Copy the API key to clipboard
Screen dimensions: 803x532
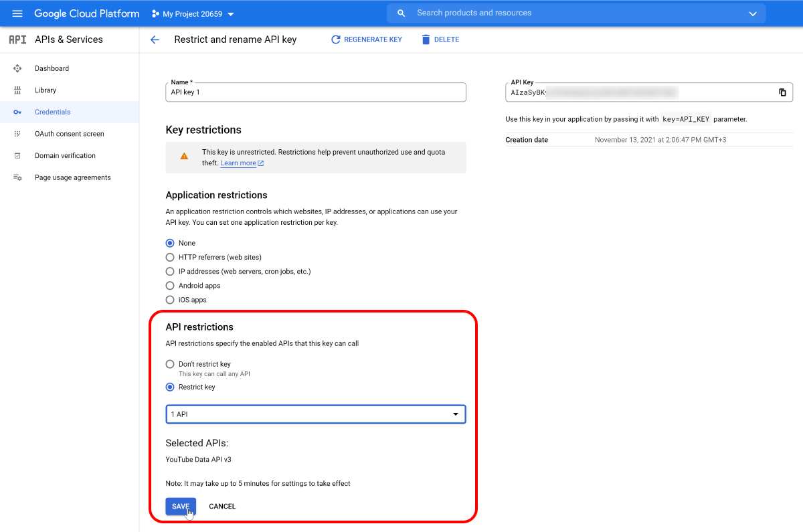coord(782,92)
